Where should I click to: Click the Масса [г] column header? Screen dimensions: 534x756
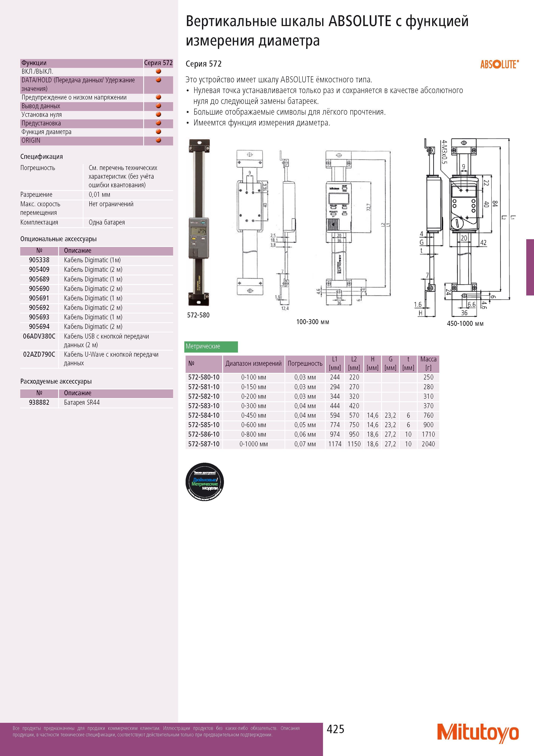click(428, 364)
